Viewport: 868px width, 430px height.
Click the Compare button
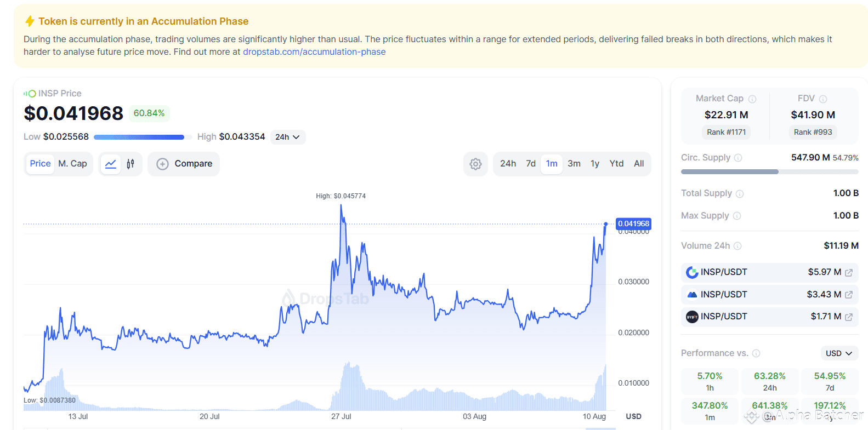[184, 164]
